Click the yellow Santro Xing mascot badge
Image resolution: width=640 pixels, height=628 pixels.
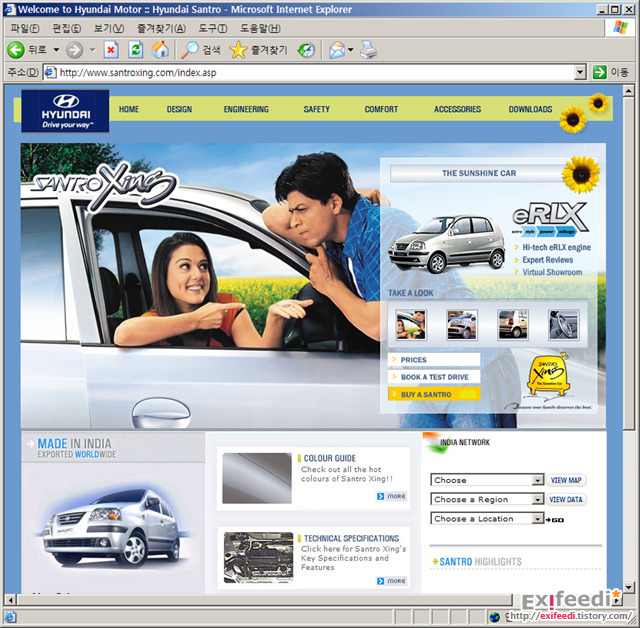point(548,375)
